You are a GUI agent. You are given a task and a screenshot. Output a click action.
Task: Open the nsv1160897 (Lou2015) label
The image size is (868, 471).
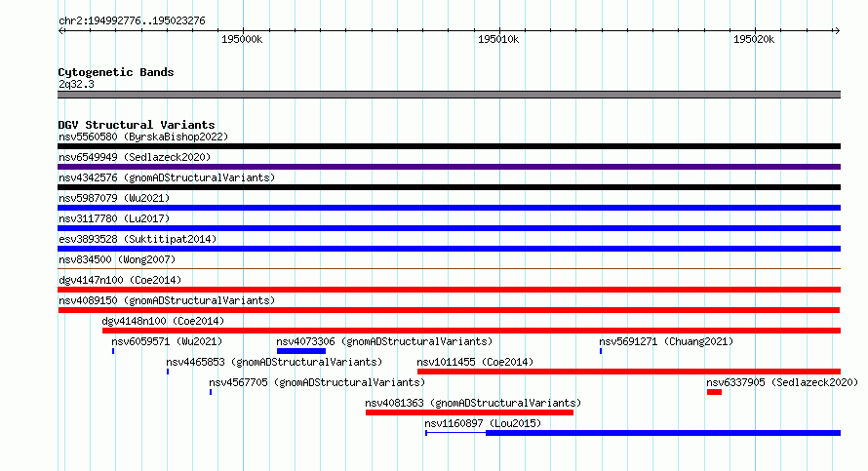pos(483,423)
